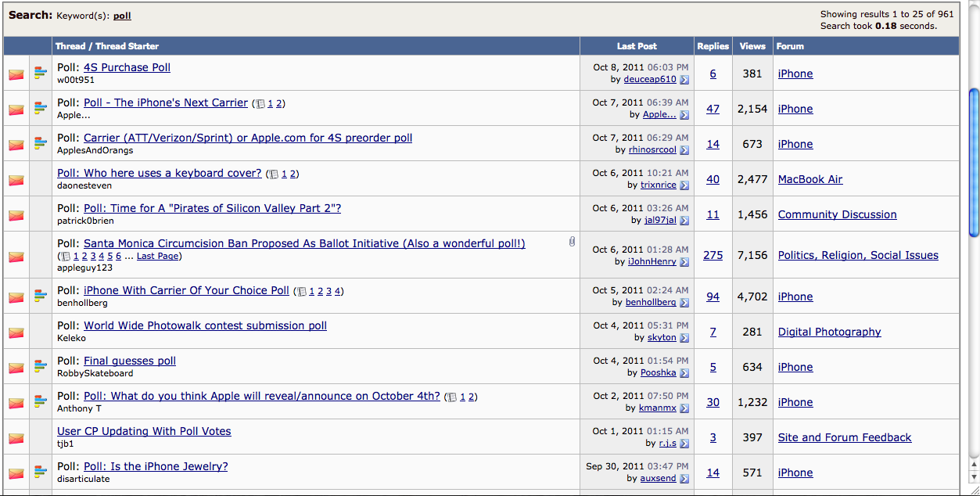
Task: View 47 replies count link
Action: pyautogui.click(x=713, y=109)
